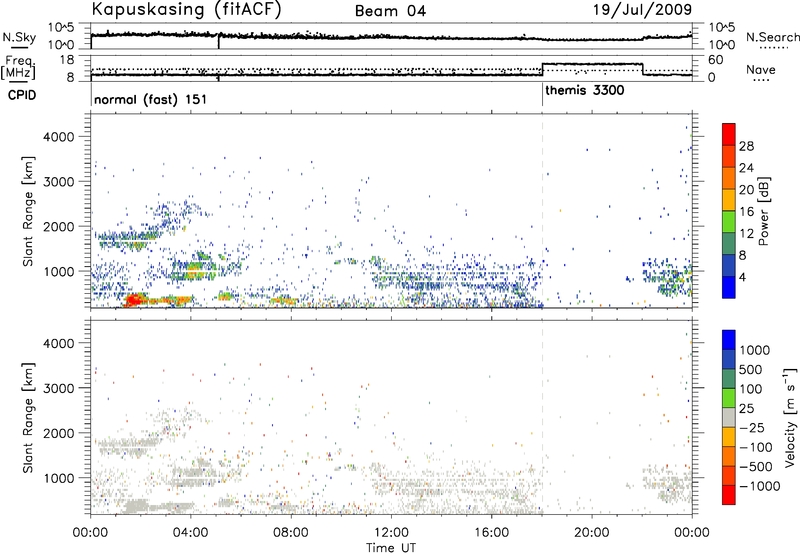This screenshot has width=800, height=554.
Task: Select the CPID row label
Action: (22, 95)
